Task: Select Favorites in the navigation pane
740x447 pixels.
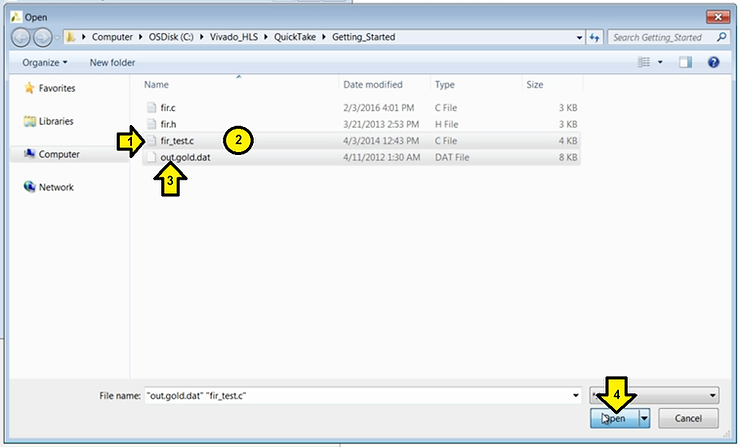Action: tap(56, 88)
